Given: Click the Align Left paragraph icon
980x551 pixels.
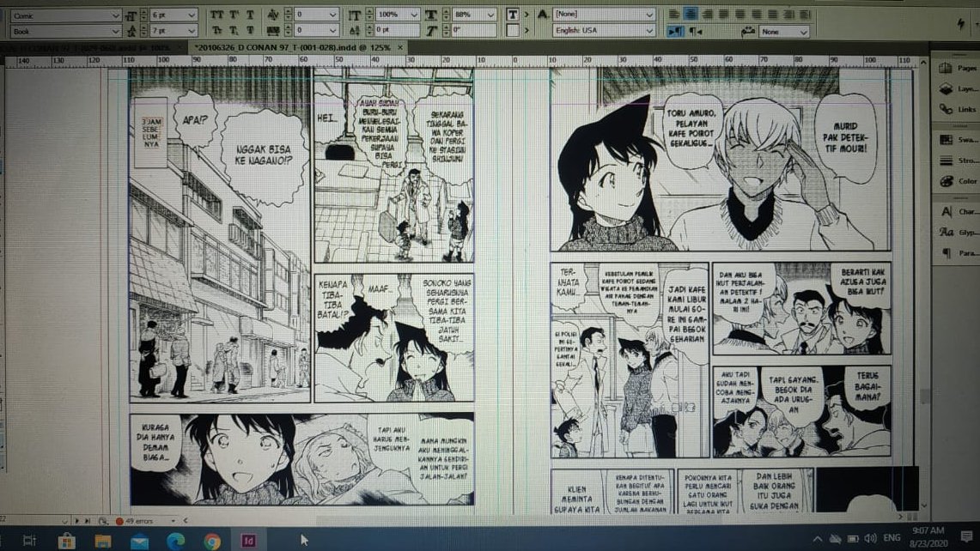Looking at the screenshot, I should click(673, 14).
